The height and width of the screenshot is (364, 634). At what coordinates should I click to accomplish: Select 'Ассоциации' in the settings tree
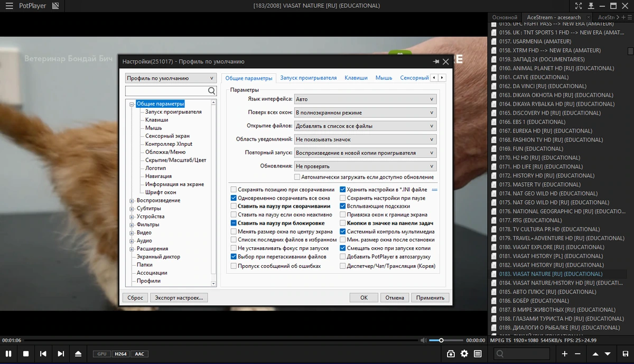pyautogui.click(x=152, y=273)
